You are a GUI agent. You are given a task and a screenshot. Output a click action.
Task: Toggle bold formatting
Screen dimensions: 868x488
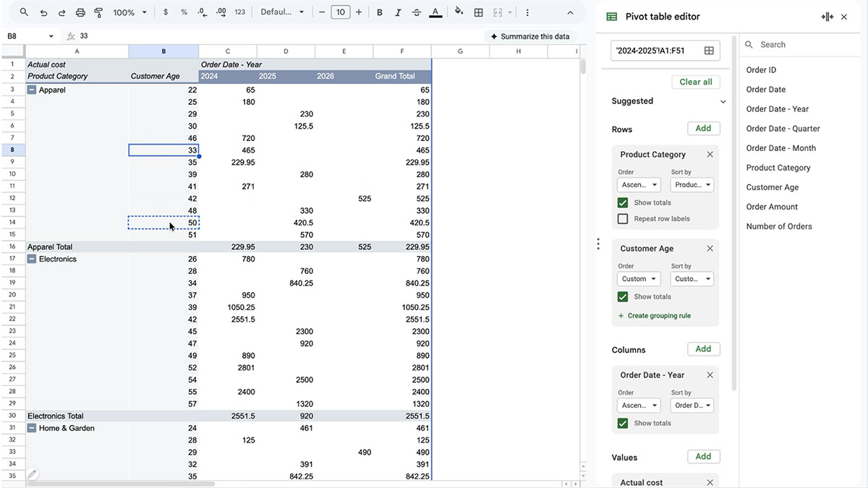(x=380, y=12)
